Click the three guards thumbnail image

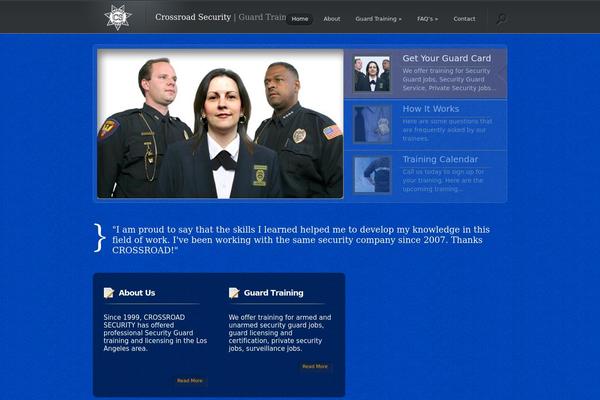[372, 74]
